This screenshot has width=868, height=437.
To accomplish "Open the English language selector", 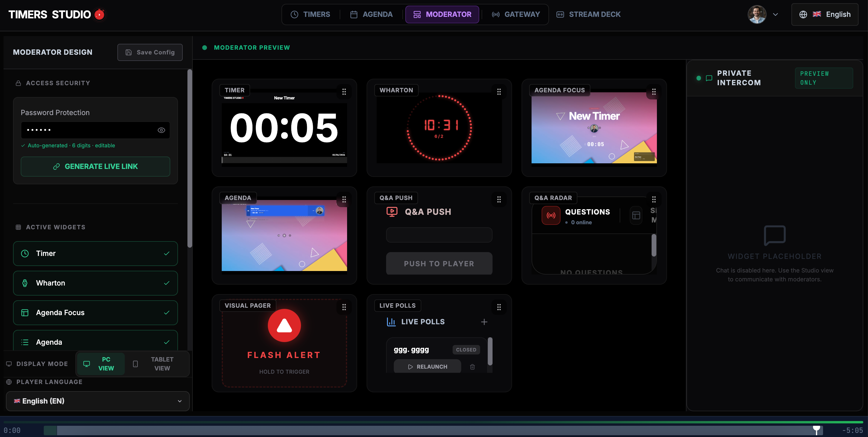I will pos(825,14).
